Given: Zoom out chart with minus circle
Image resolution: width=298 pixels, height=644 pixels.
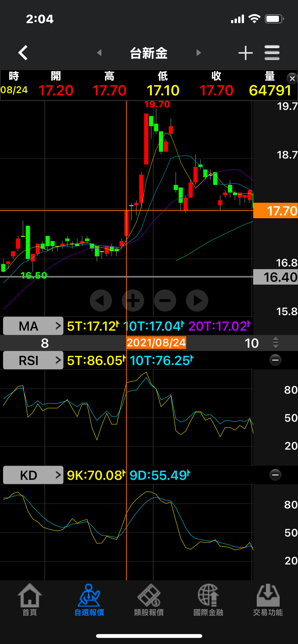Looking at the screenshot, I should [165, 300].
